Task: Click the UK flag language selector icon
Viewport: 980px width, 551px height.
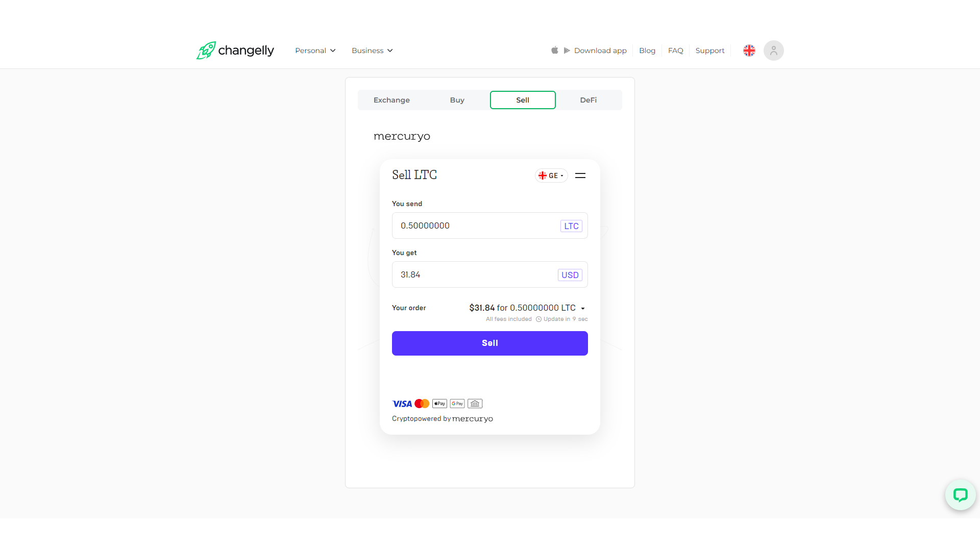Action: (749, 50)
